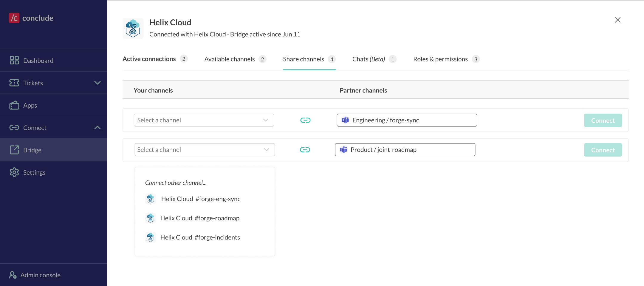644x286 pixels.
Task: Click the conclude logo icon
Action: pos(14,18)
